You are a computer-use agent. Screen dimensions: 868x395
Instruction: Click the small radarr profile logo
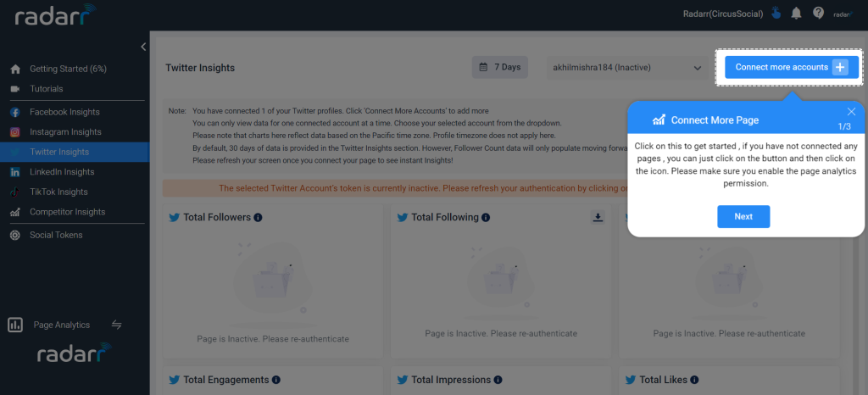(x=843, y=14)
